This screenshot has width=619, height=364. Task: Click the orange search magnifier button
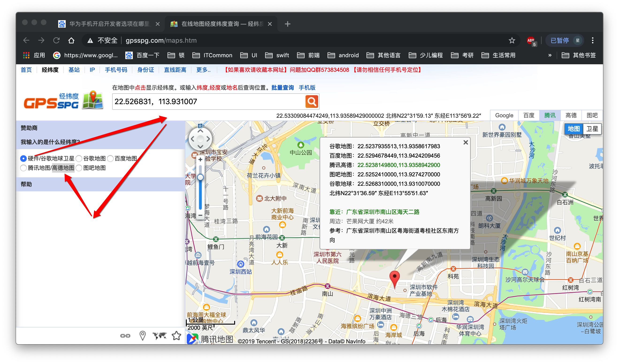click(x=311, y=101)
